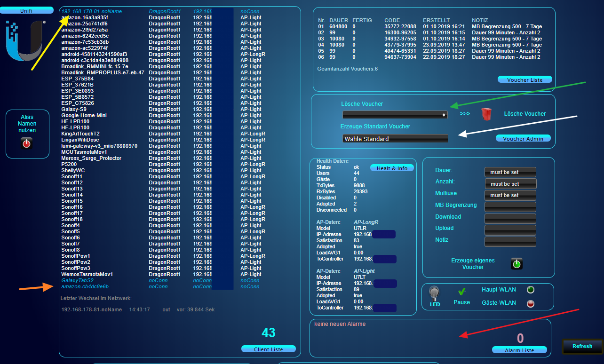Click the Anzahl input field
Viewport: 604px width, 364px height.
pyautogui.click(x=510, y=183)
